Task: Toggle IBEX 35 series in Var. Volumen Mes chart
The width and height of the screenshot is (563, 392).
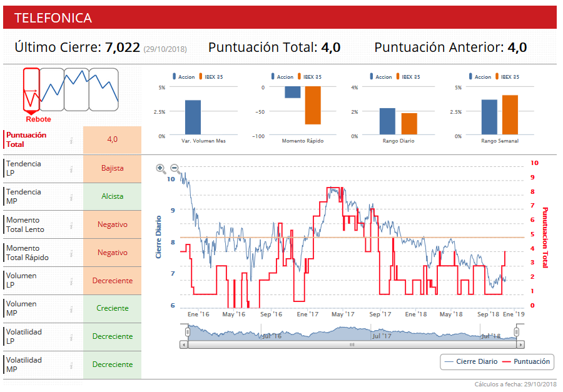Action: click(x=211, y=76)
